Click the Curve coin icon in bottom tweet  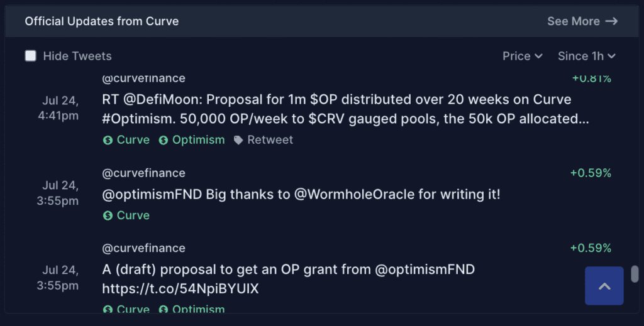click(108, 309)
